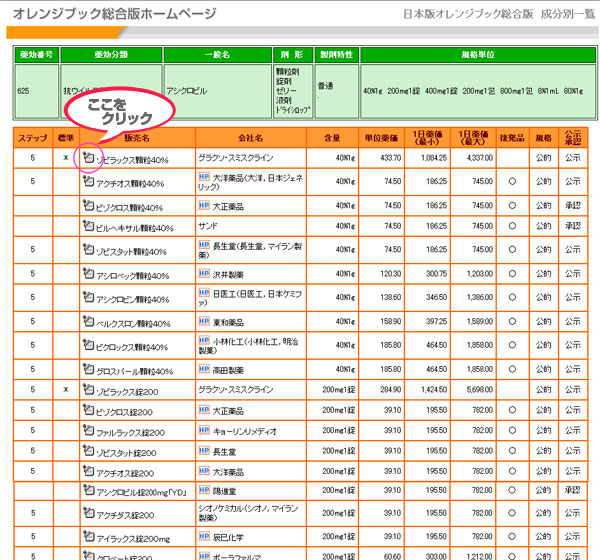Click max daily price 5,698.00
Image resolution: width=600 pixels, height=560 pixels.
click(480, 390)
